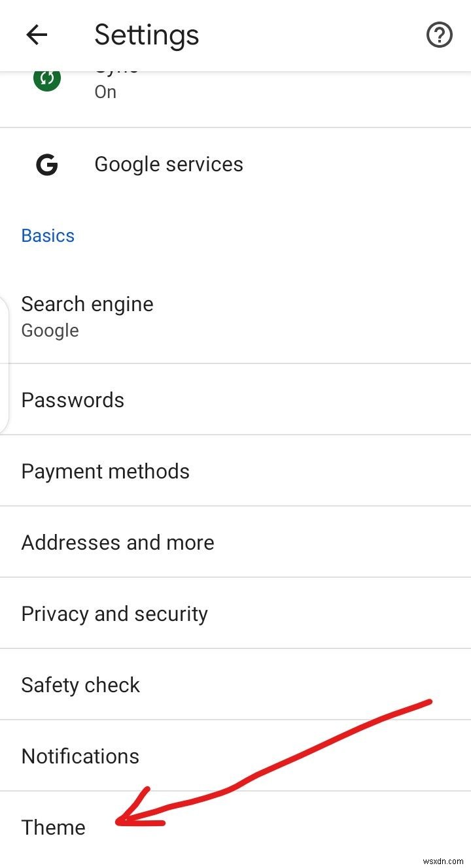Open the help question mark icon
Screen dimensions: 471x868
pyautogui.click(x=439, y=35)
